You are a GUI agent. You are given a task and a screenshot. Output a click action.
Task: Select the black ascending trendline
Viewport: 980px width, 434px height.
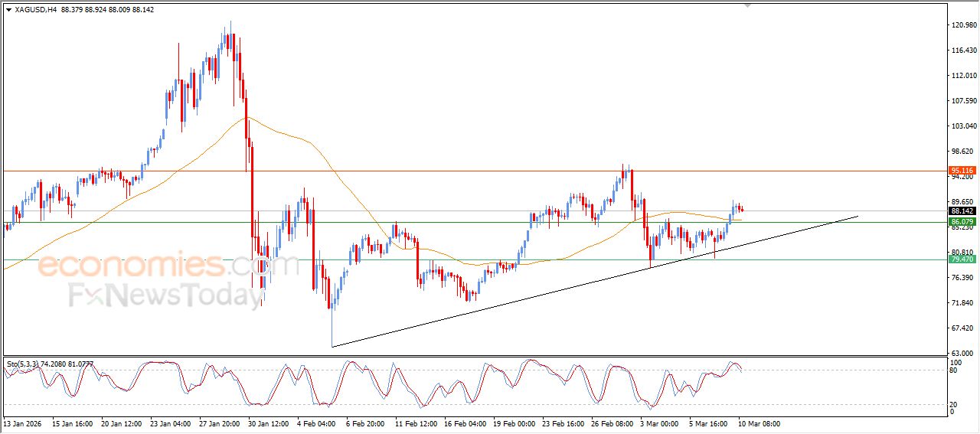pyautogui.click(x=536, y=299)
